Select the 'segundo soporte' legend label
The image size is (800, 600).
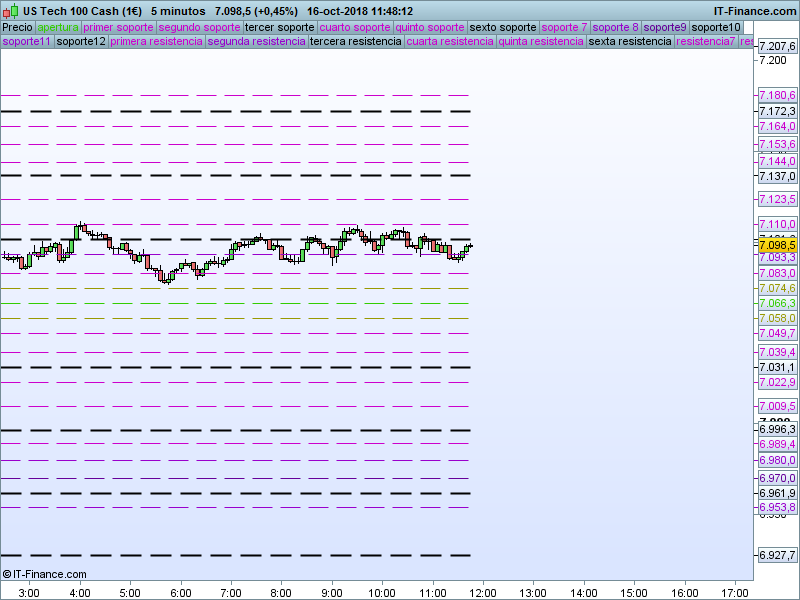199,28
